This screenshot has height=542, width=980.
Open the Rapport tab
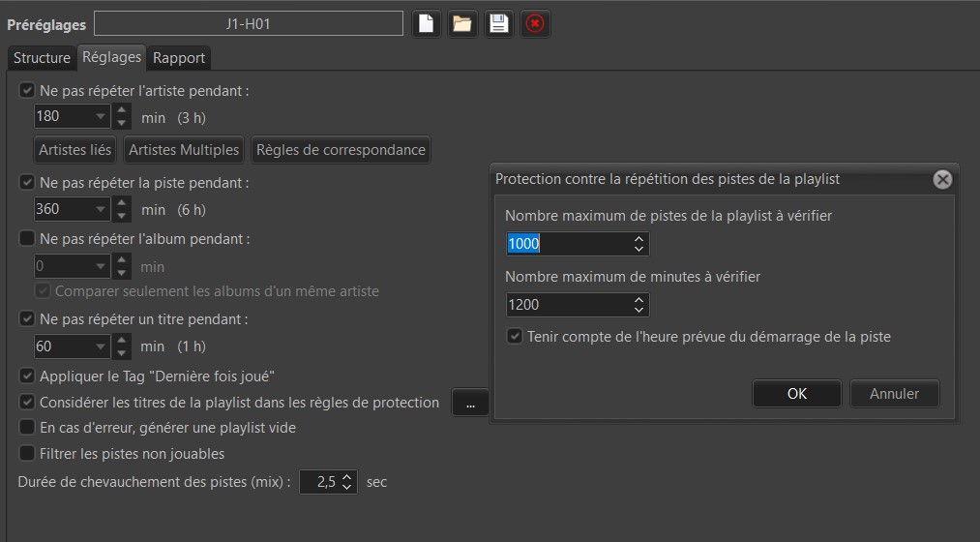point(179,58)
